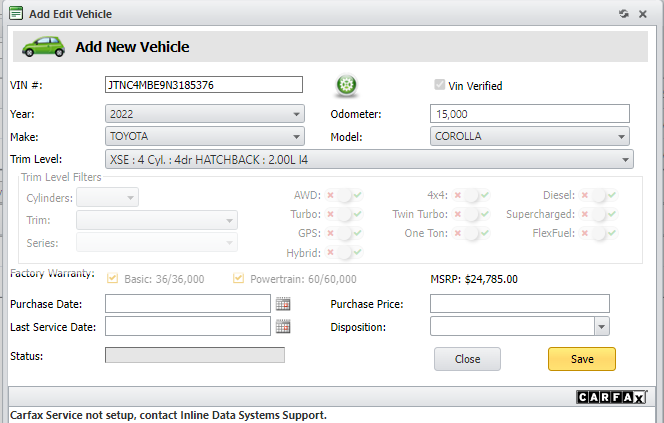Open the Model dropdown showing COROLLA

pos(530,136)
